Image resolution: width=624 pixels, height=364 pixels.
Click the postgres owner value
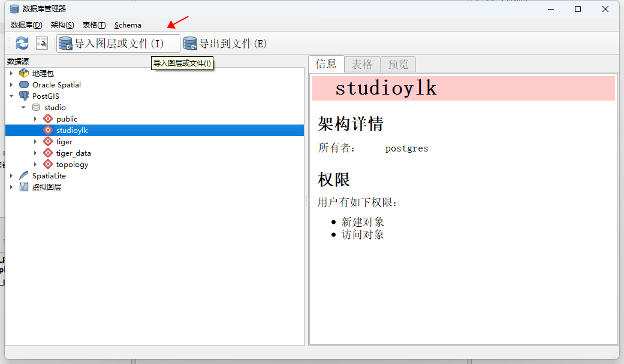coord(407,148)
